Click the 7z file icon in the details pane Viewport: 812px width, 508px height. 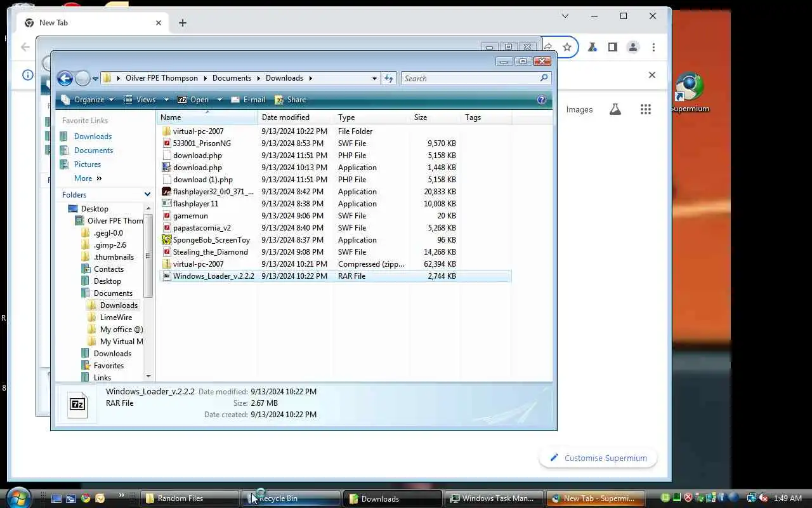click(x=77, y=404)
